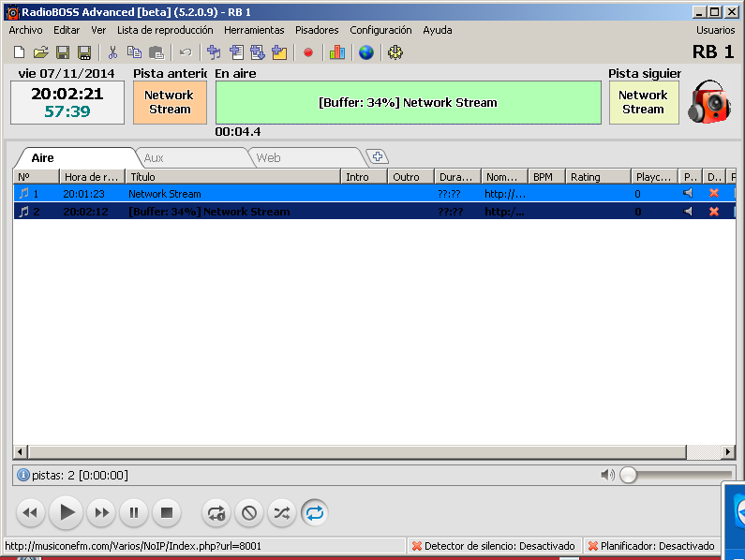Sort by the Título column header
Screen dimensions: 745x560
coord(232,177)
